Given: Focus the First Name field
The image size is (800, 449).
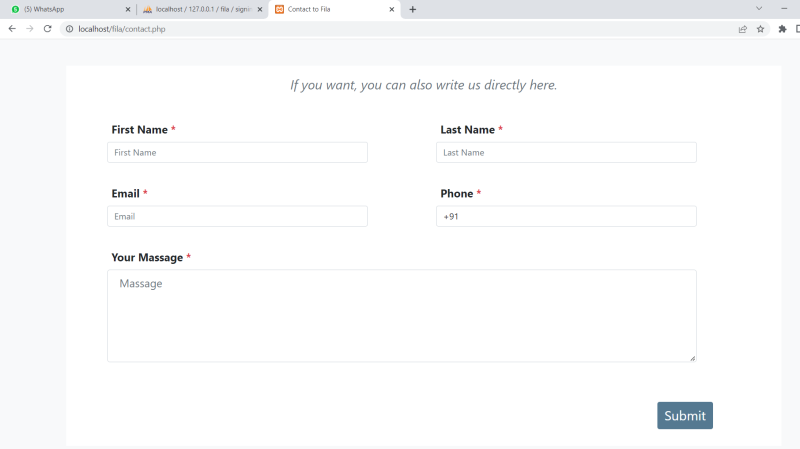Looking at the screenshot, I should point(237,153).
